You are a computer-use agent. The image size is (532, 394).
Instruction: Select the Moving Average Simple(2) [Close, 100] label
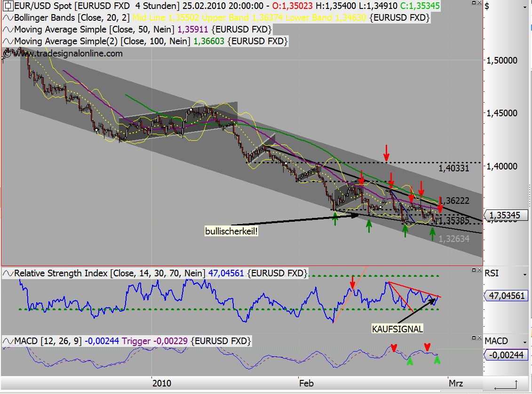click(102, 41)
